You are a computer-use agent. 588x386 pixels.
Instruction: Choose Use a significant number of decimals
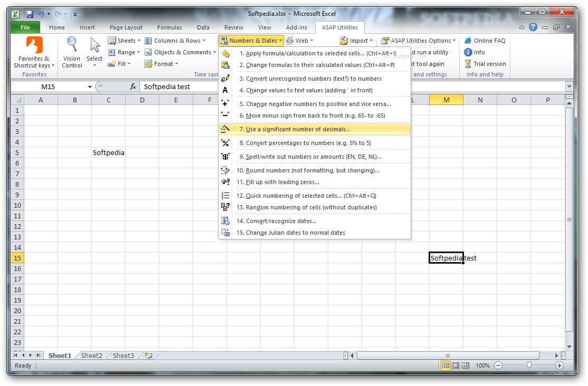point(315,129)
